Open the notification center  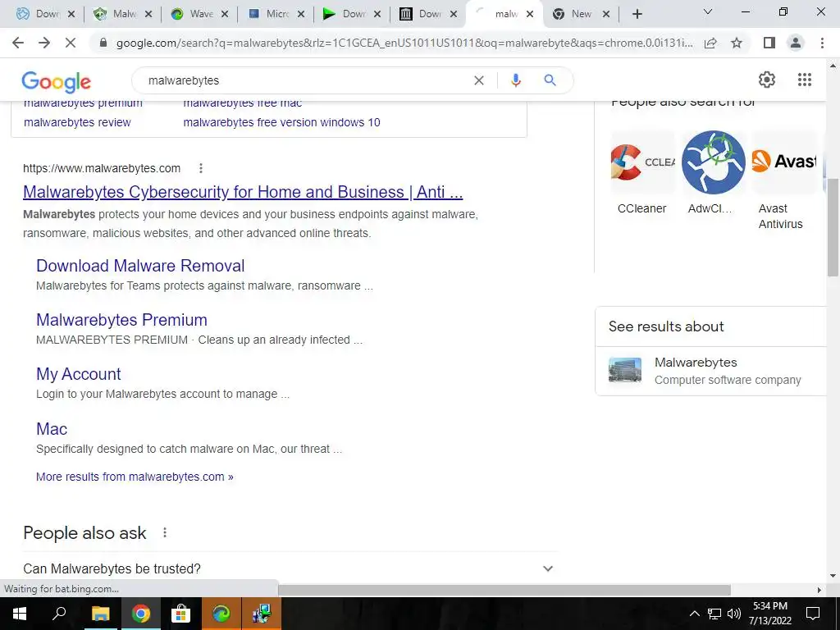point(813,614)
